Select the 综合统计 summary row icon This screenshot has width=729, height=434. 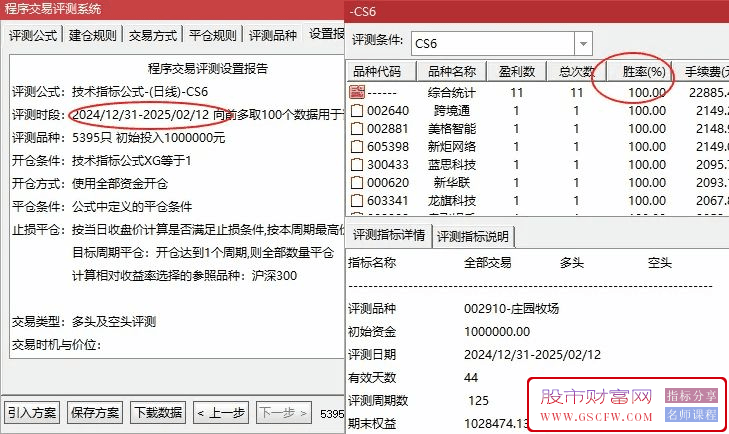357,92
